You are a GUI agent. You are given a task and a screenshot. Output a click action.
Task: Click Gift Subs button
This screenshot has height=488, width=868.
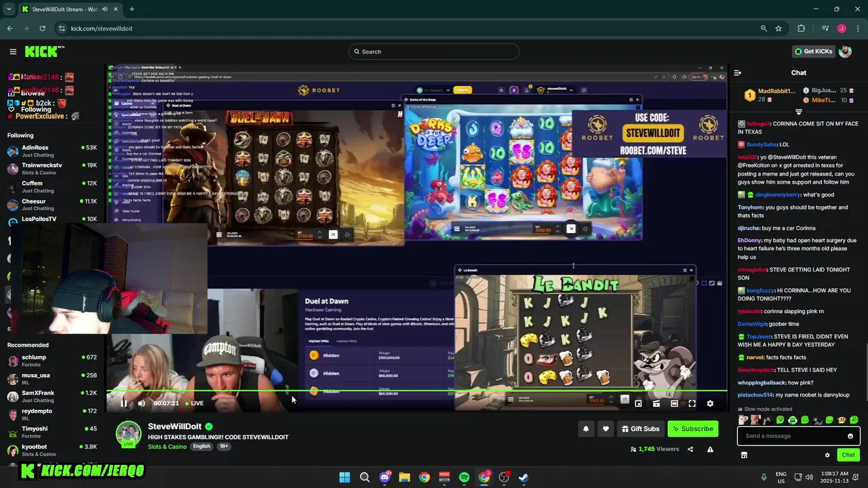click(x=641, y=428)
